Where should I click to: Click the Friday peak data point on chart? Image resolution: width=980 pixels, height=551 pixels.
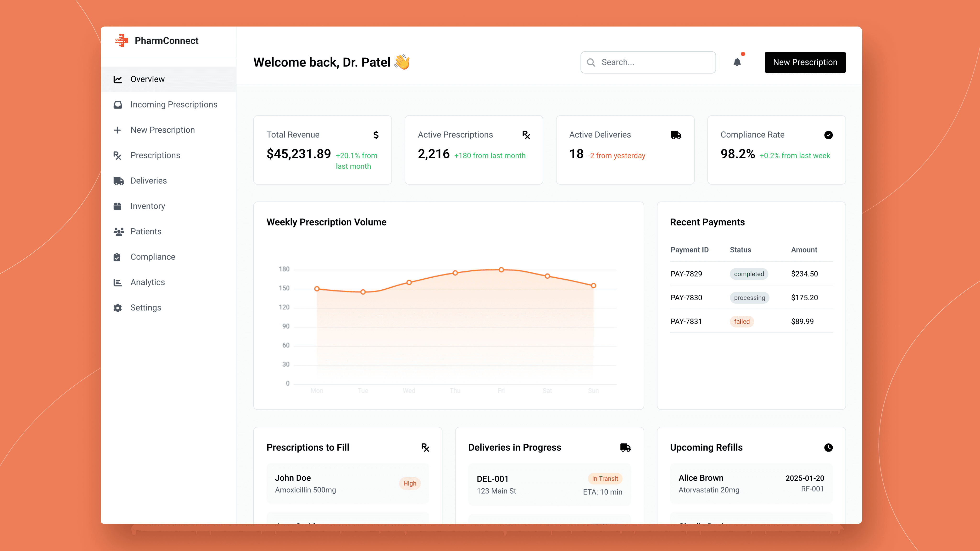coord(501,270)
